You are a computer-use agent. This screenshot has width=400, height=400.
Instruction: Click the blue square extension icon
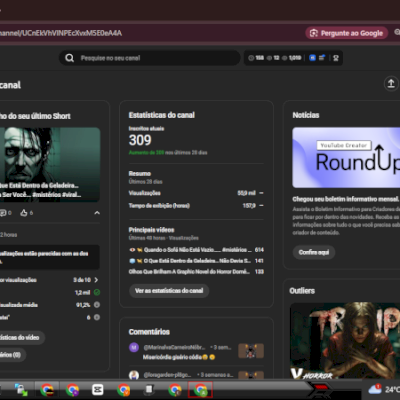click(x=312, y=58)
